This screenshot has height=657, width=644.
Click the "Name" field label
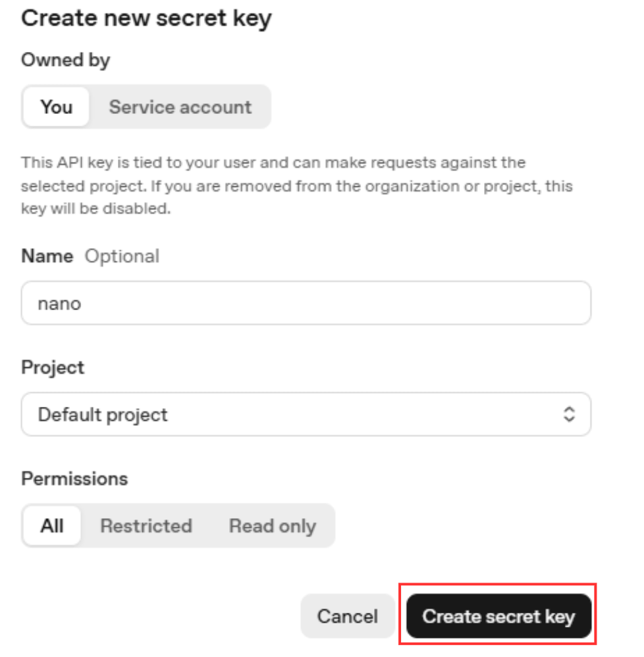tap(47, 256)
